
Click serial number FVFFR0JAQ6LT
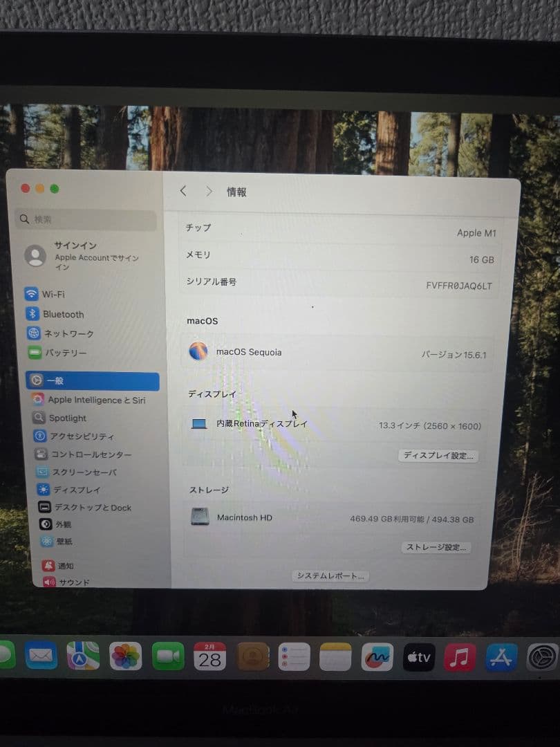[x=459, y=286]
